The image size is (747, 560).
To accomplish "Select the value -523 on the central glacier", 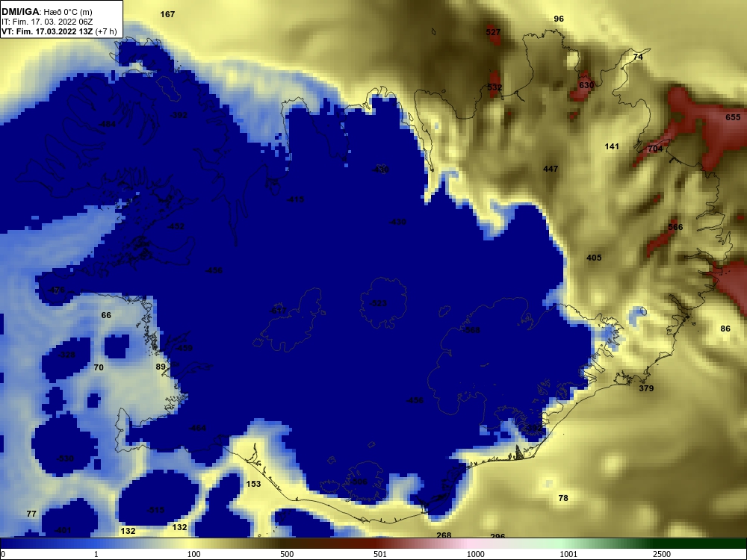I will pos(378,303).
